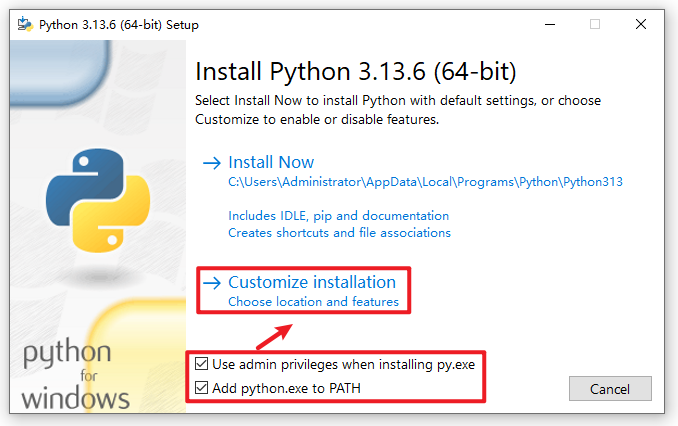Toggle the Use admin privileges checkbox
Screen dimensions: 678x426
[x=203, y=364]
